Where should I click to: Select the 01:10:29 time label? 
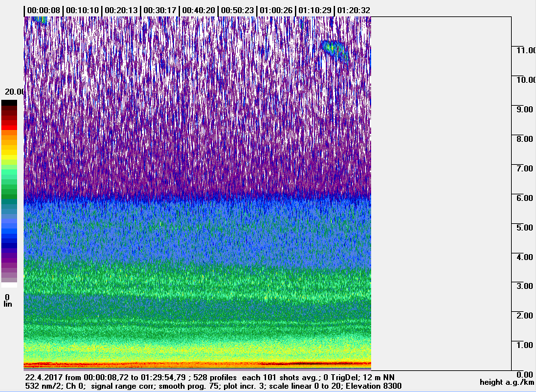(315, 11)
